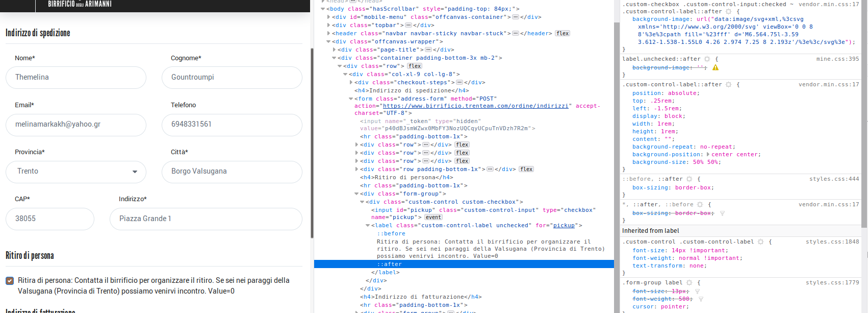Open styles.css:444 source link
The image size is (868, 313).
(x=834, y=179)
